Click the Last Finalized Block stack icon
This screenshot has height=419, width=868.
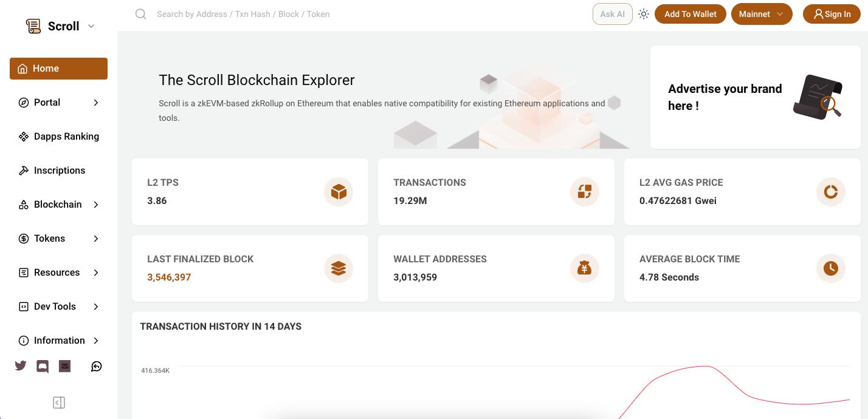point(339,268)
